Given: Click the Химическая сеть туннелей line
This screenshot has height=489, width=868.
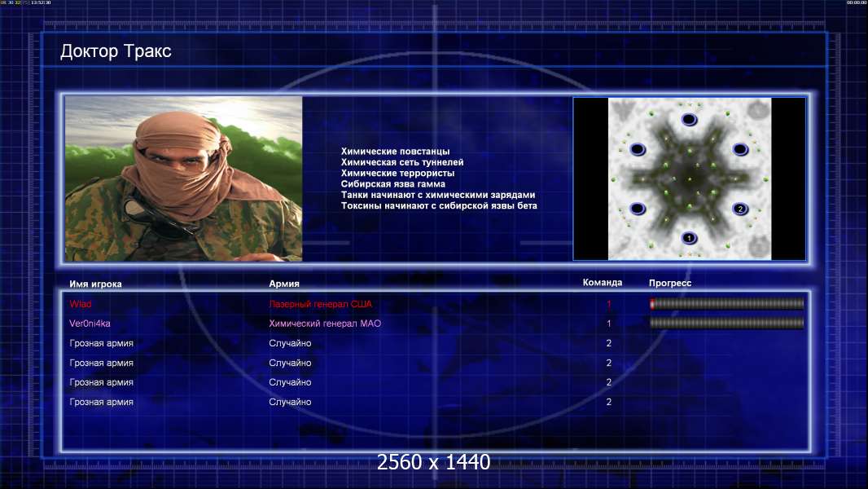Looking at the screenshot, I should pos(402,162).
